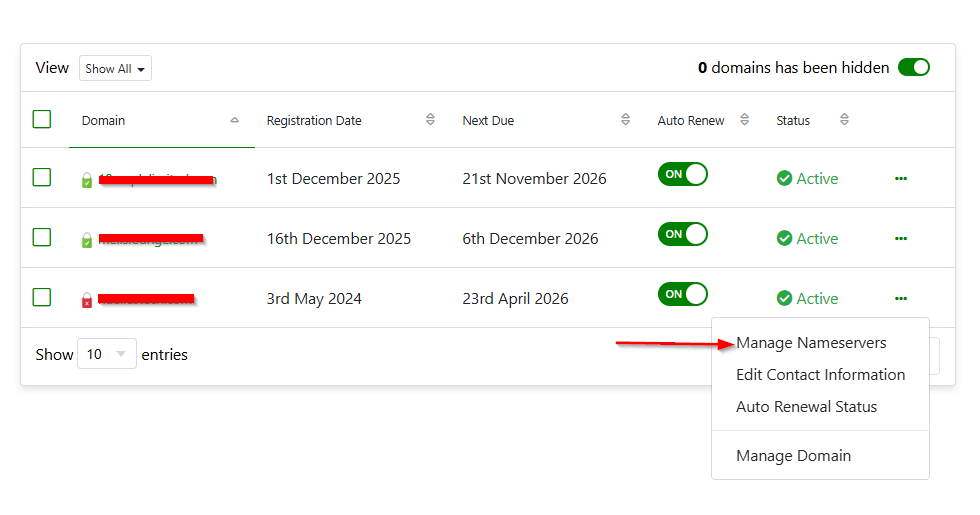Image resolution: width=980 pixels, height=515 pixels.
Task: Open the three-dot menu for the 1st December 2025 domain
Action: click(901, 179)
